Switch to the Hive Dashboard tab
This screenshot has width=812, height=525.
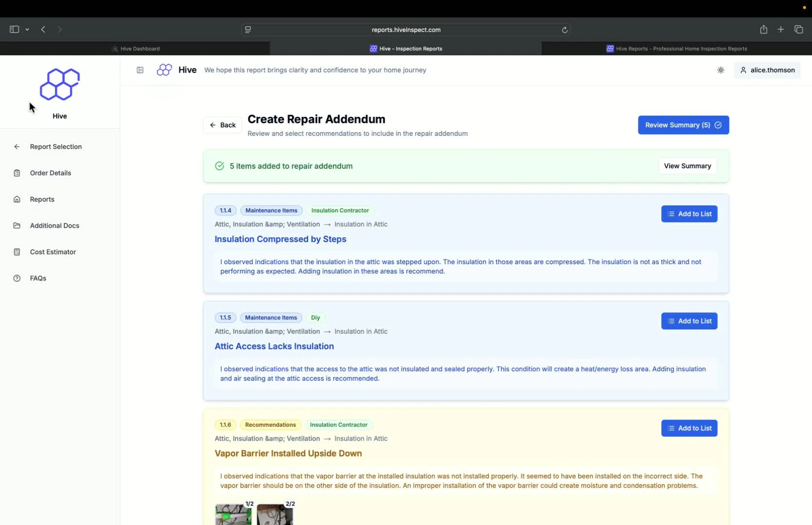(135, 49)
